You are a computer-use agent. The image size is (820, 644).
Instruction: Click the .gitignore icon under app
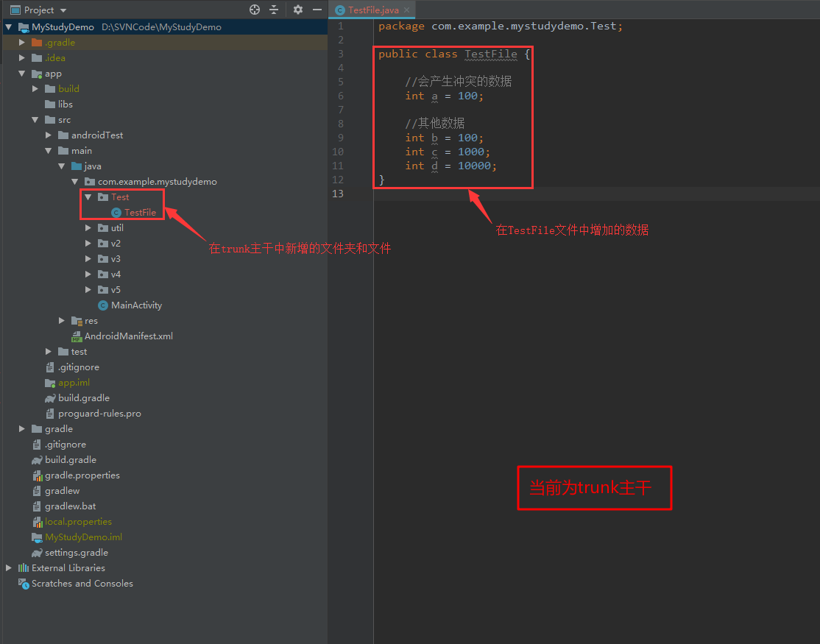click(50, 367)
